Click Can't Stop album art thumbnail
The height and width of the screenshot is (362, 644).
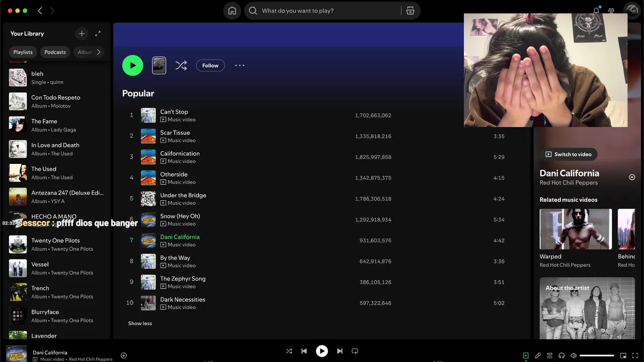(x=148, y=115)
